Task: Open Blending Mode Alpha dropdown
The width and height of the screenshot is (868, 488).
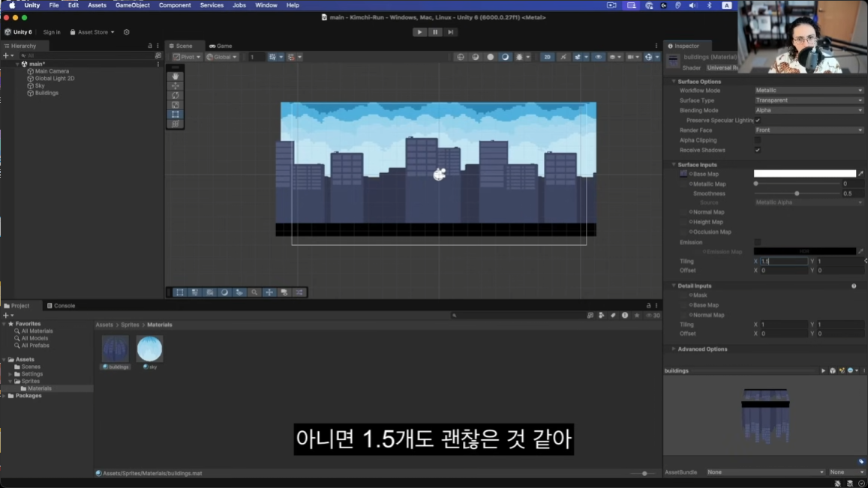Action: (809, 110)
